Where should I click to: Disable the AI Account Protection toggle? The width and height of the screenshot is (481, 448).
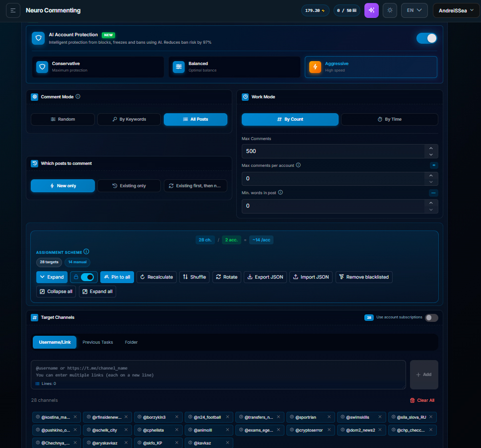pos(426,38)
